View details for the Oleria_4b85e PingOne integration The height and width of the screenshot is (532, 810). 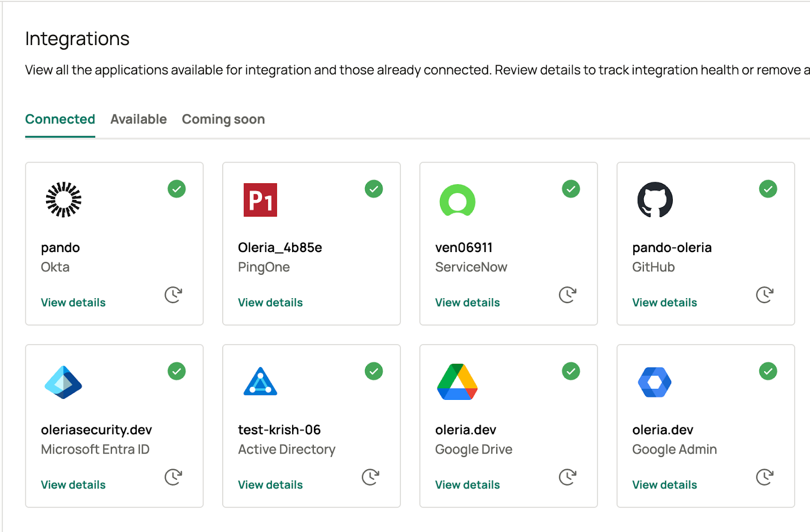point(270,303)
